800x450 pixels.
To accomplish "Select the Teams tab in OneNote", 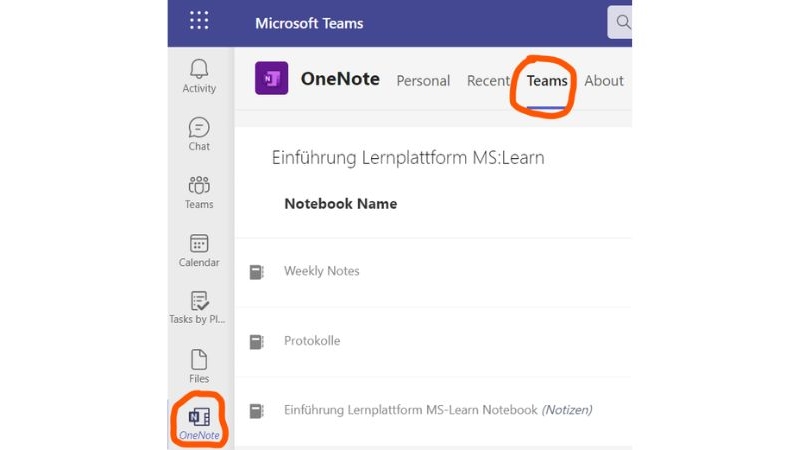I will click(547, 81).
